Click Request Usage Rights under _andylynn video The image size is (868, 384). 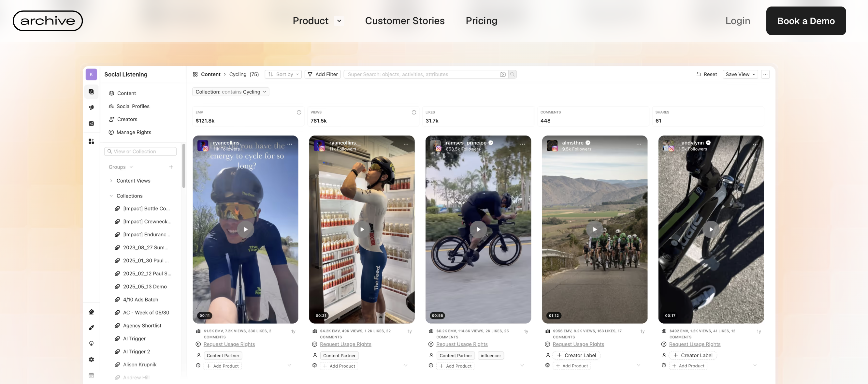(x=694, y=344)
